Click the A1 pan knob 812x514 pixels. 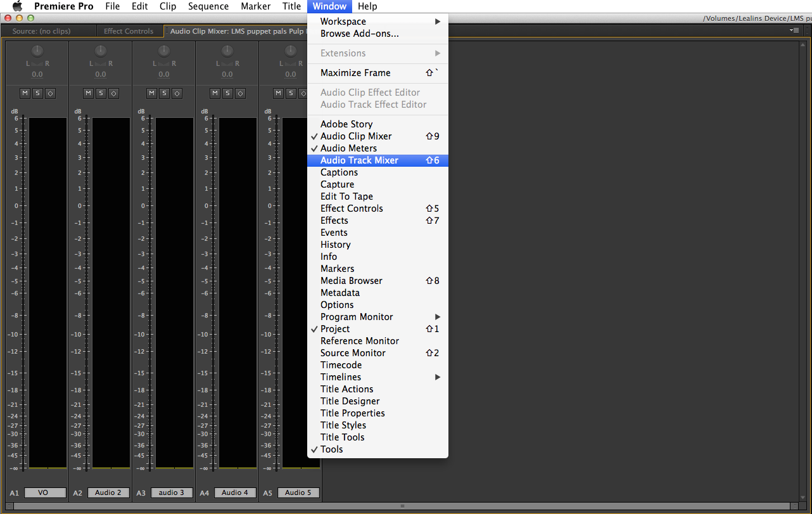(x=37, y=50)
